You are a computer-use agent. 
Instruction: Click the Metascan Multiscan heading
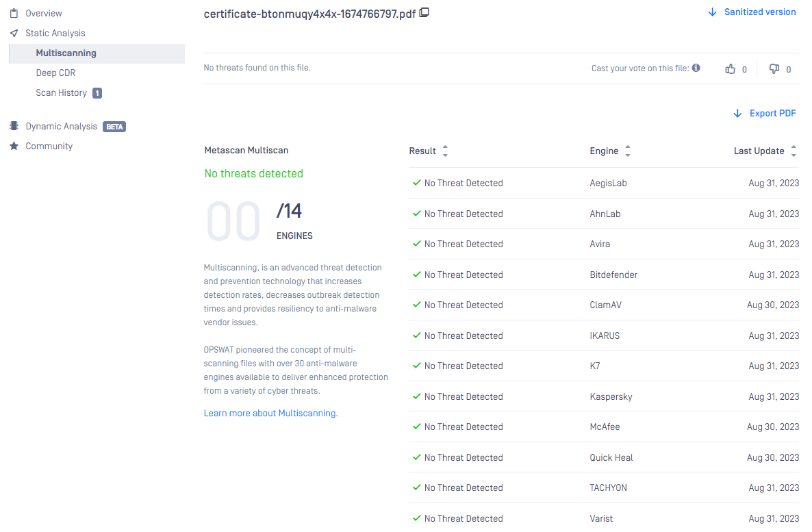coord(246,150)
